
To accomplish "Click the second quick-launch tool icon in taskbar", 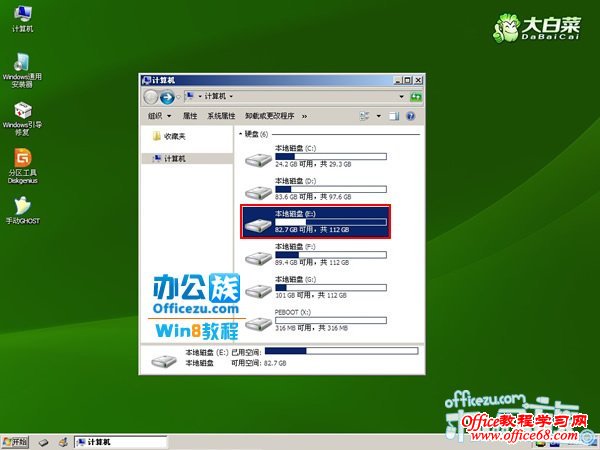I will pos(63,442).
